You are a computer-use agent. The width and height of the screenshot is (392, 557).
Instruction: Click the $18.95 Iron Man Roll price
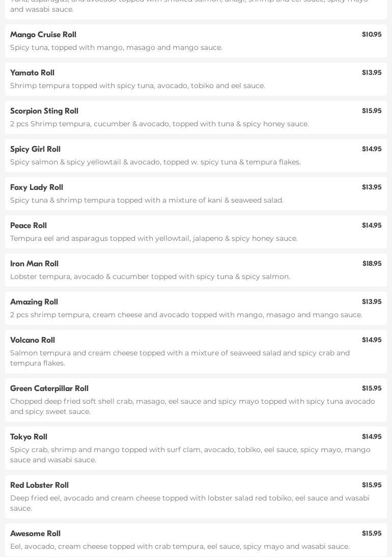point(372,264)
